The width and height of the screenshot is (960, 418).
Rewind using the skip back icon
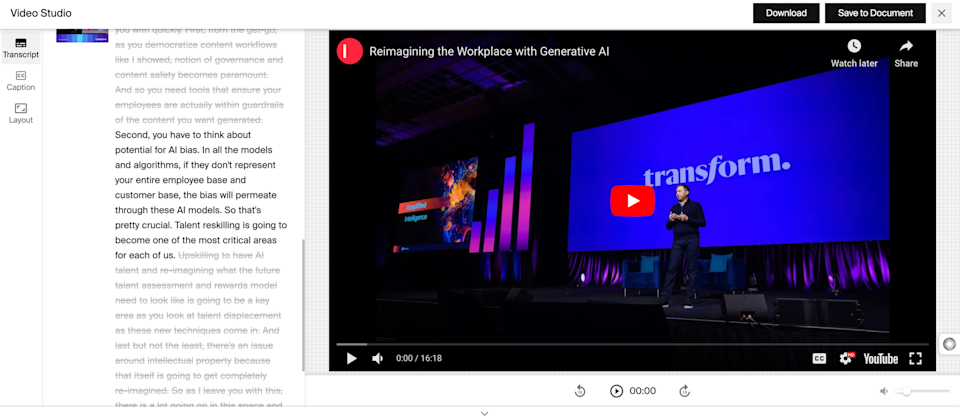click(x=580, y=391)
